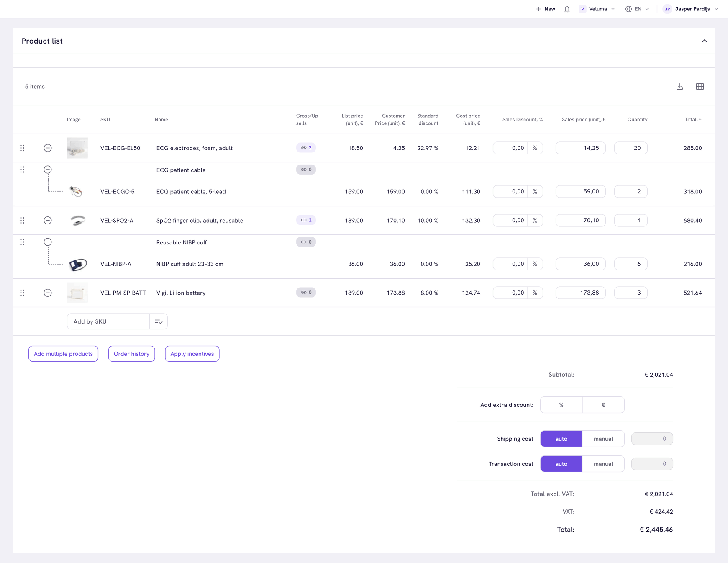Remove the VEL-SPO2-A row with minus icon
The image size is (728, 563).
[x=48, y=220]
